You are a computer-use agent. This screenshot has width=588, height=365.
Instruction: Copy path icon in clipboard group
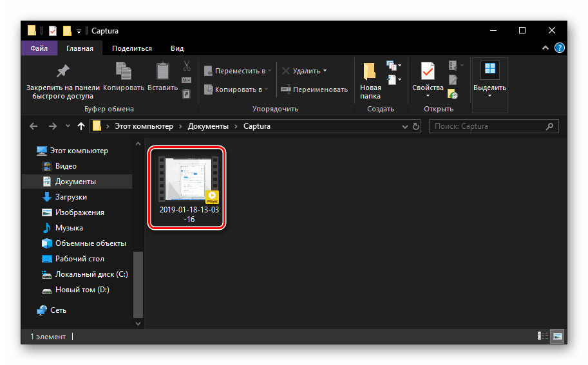click(x=186, y=80)
